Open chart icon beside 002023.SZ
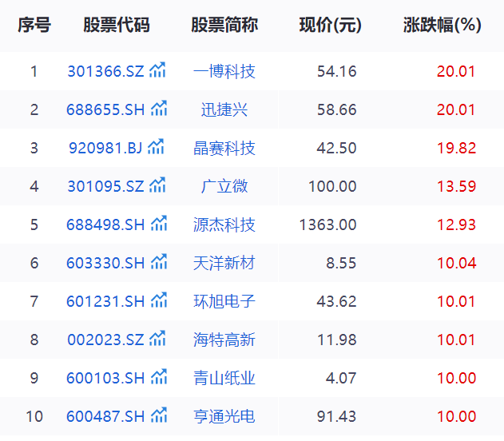Screen dimensions: 504x441 [x=157, y=338]
